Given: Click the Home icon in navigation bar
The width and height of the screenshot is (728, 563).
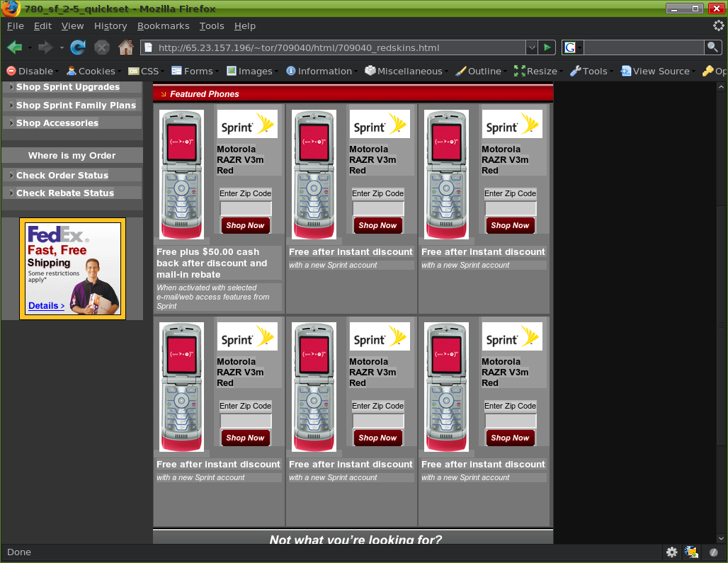Looking at the screenshot, I should (126, 47).
